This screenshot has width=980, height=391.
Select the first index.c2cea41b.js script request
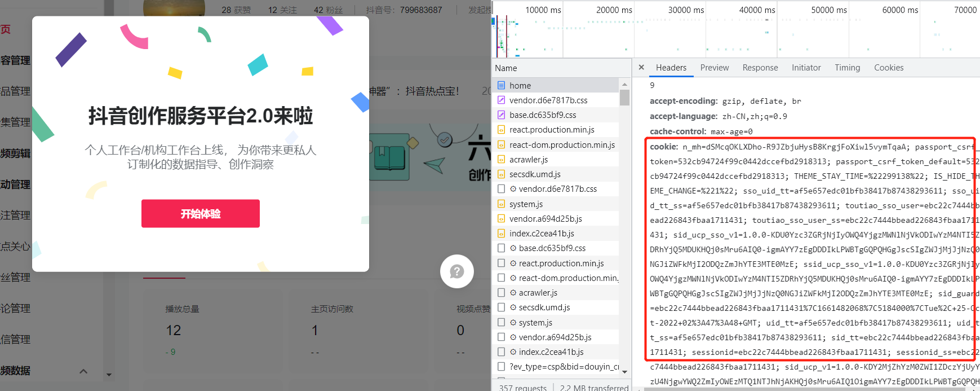[556, 233]
